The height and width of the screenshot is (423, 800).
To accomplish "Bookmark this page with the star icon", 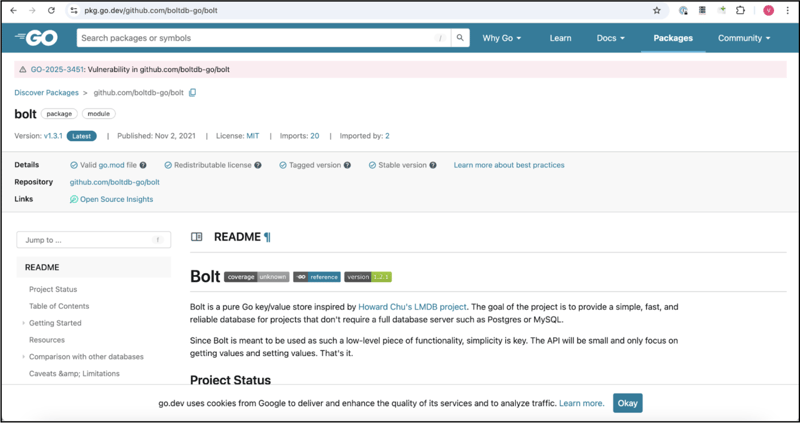I will click(657, 10).
